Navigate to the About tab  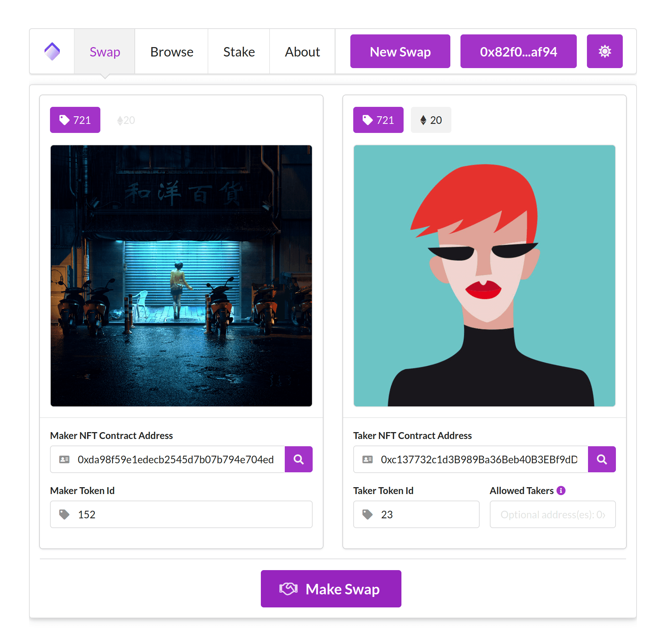(302, 52)
